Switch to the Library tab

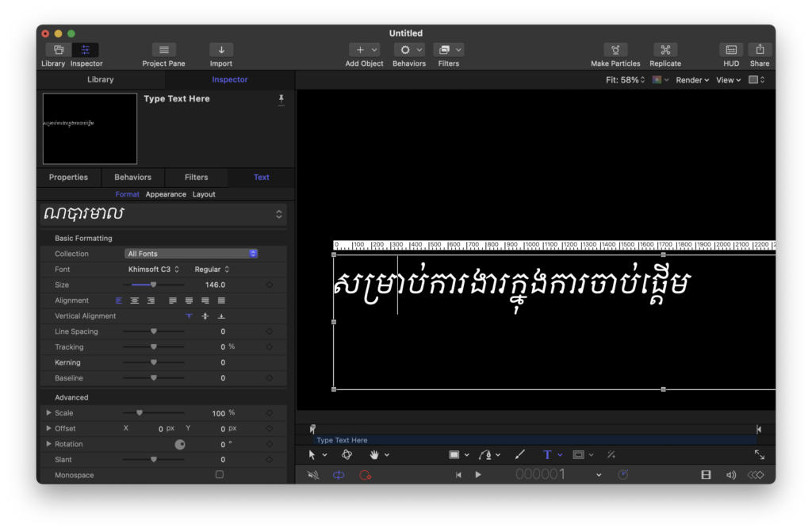(100, 79)
